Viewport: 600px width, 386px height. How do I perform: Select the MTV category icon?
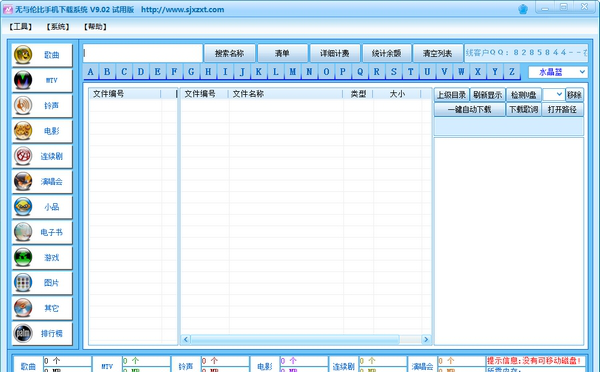point(23,80)
